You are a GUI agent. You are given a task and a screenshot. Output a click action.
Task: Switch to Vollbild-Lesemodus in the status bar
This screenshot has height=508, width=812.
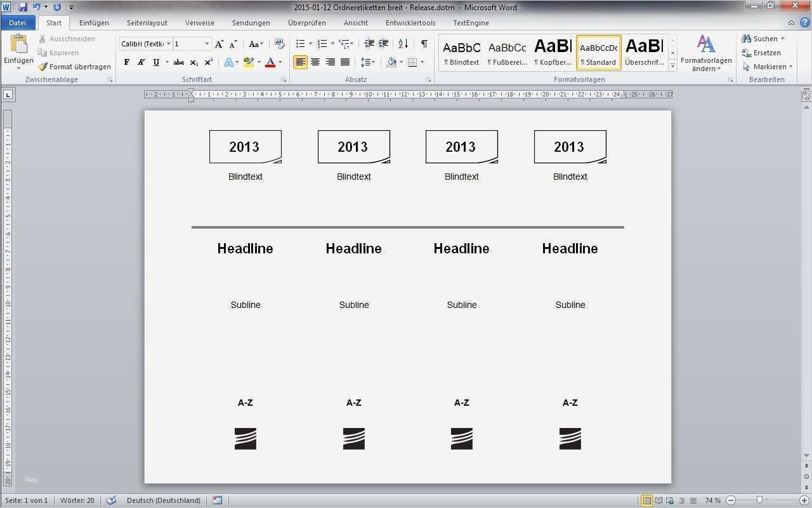[x=658, y=500]
